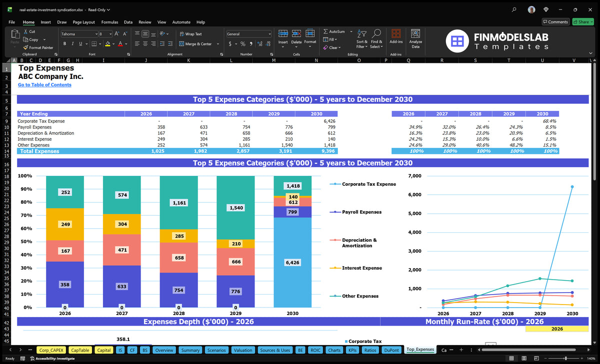Click Accessibility: Investigate in status bar
This screenshot has width=600, height=364.
pyautogui.click(x=51, y=359)
